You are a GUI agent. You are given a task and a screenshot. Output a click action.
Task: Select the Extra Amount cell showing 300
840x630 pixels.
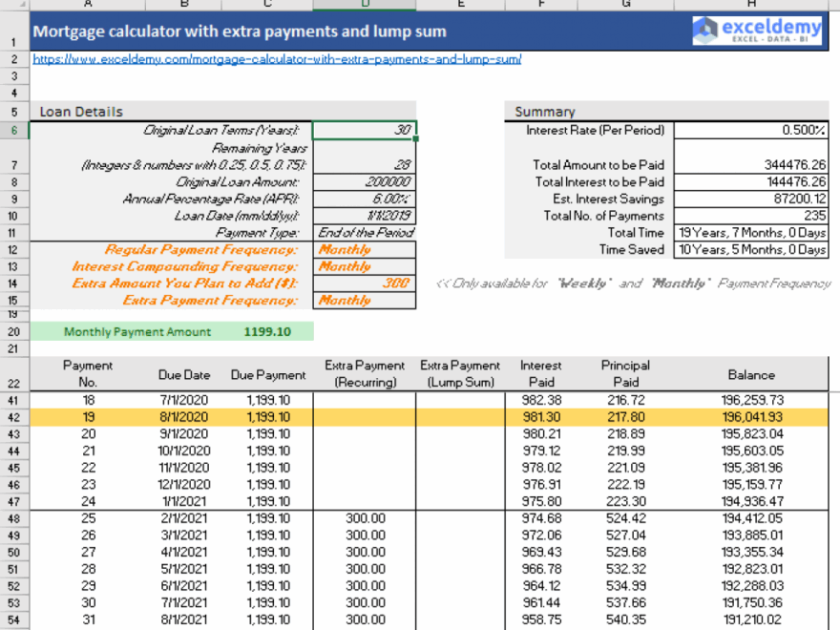[366, 283]
